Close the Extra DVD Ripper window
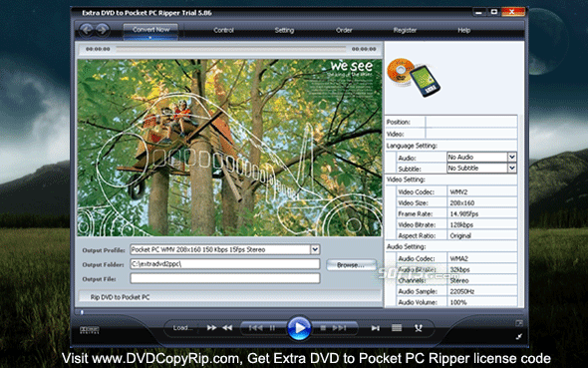Screen dimensions: 588x368 [x=512, y=12]
